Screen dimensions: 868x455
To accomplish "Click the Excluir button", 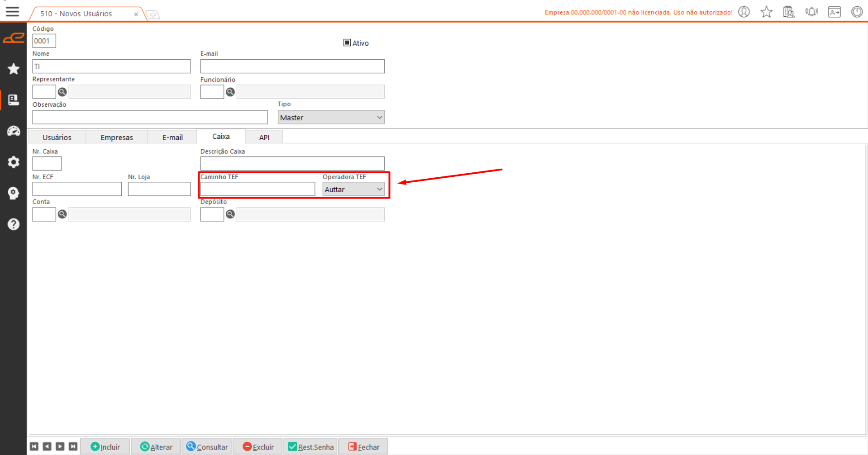I will 258,447.
